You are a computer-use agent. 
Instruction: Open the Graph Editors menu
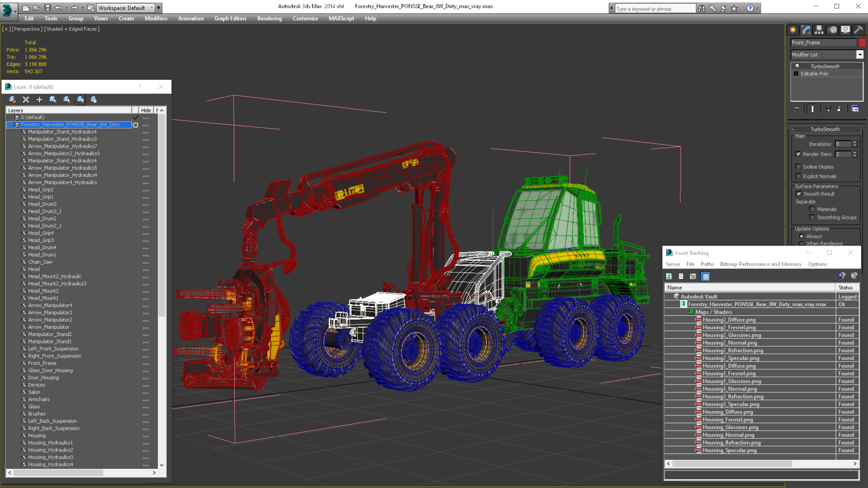[231, 18]
